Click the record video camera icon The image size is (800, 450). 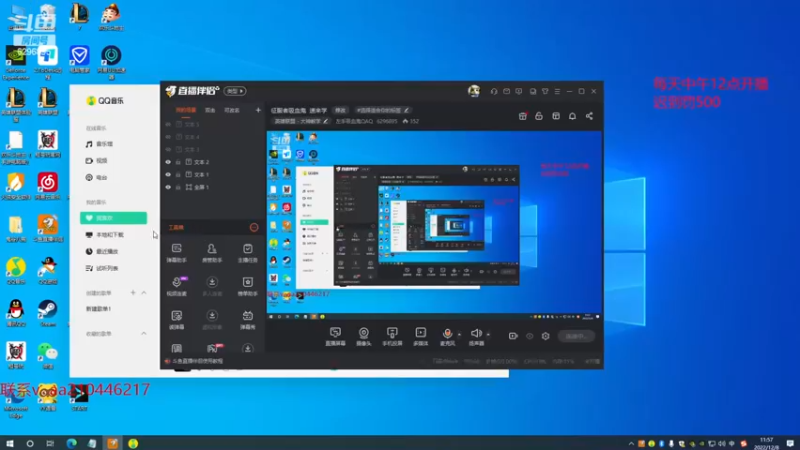click(513, 336)
